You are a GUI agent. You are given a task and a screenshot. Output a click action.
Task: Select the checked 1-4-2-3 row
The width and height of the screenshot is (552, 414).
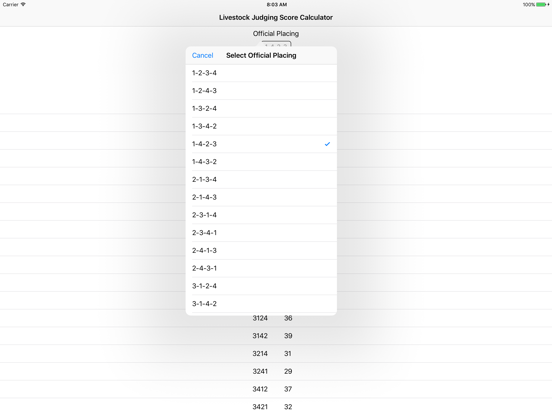tap(261, 144)
